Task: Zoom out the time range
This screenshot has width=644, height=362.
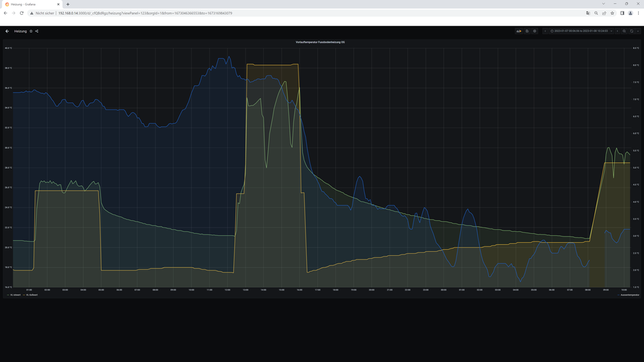Action: [624, 31]
